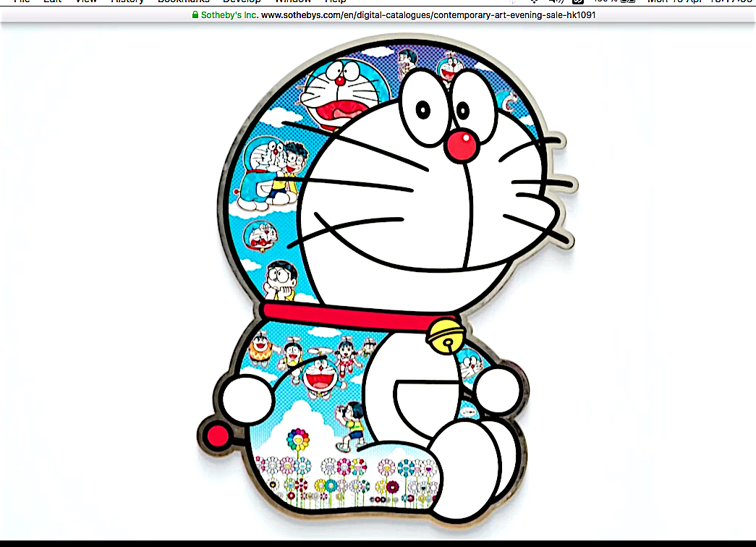The height and width of the screenshot is (547, 756).
Task: Click the green padlock security icon
Action: (195, 15)
